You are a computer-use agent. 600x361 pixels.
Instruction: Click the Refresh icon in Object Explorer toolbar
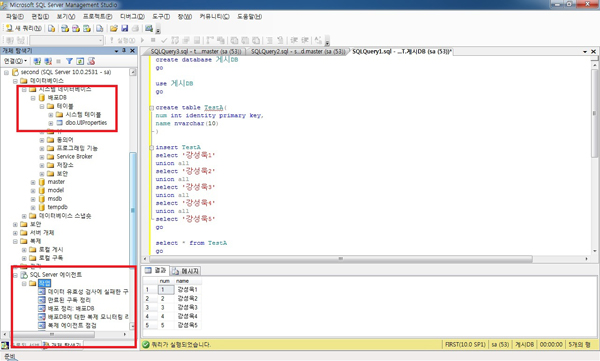tap(80, 61)
